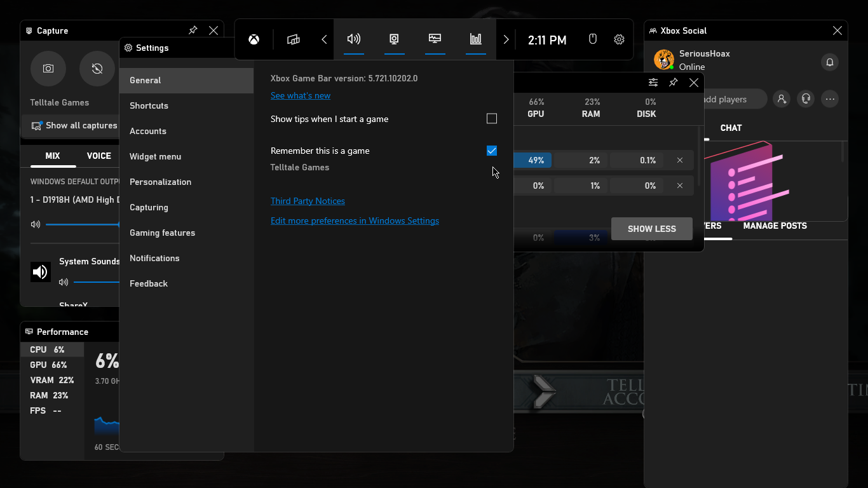
Task: Open the Feedback settings section
Action: pyautogui.click(x=186, y=283)
